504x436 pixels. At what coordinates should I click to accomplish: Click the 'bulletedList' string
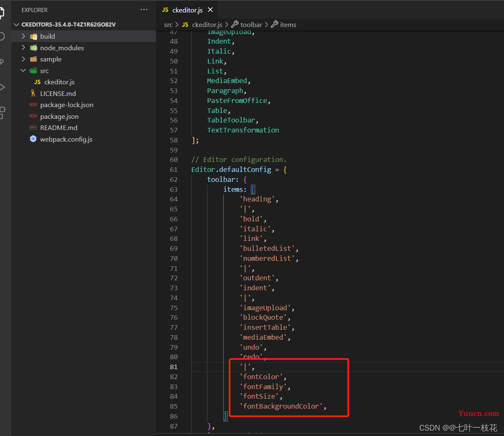(x=267, y=248)
